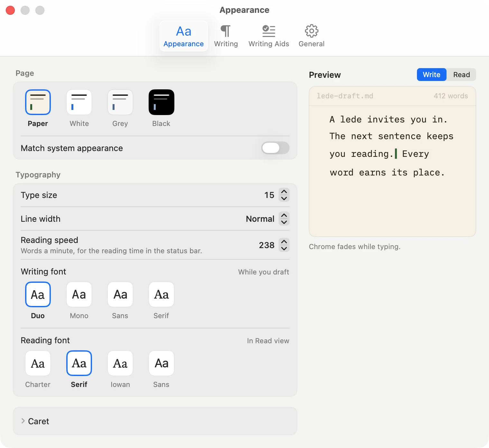Image resolution: width=489 pixels, height=448 pixels.
Task: Expand the Caret section
Action: point(155,421)
